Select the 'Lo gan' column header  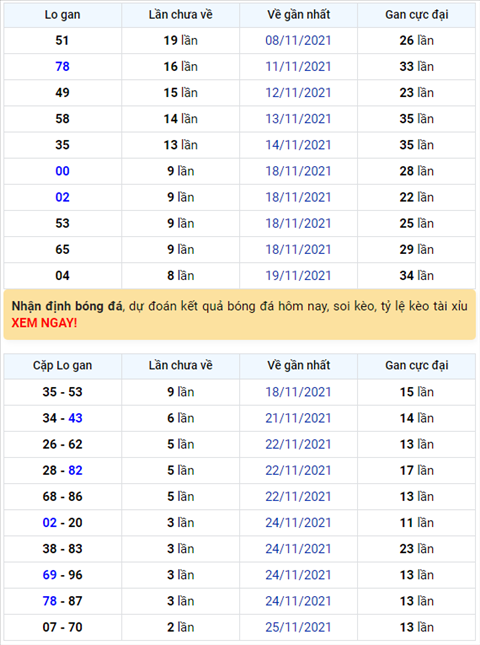pyautogui.click(x=63, y=15)
